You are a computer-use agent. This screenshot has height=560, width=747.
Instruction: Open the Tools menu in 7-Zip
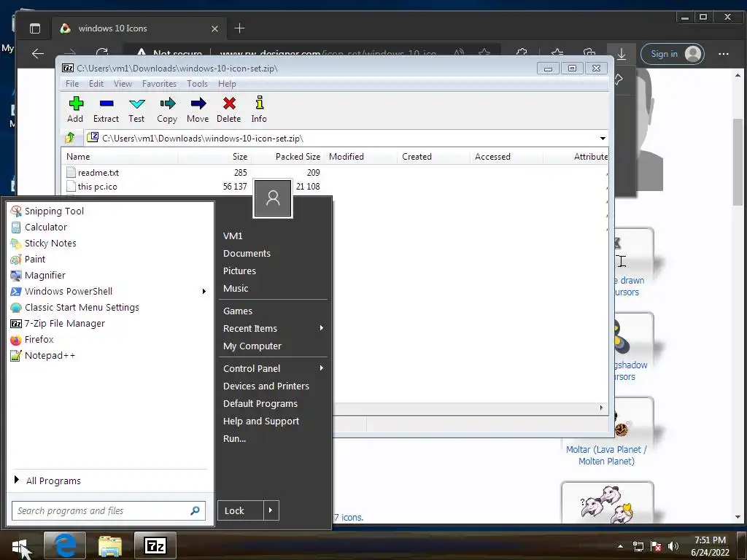[197, 84]
